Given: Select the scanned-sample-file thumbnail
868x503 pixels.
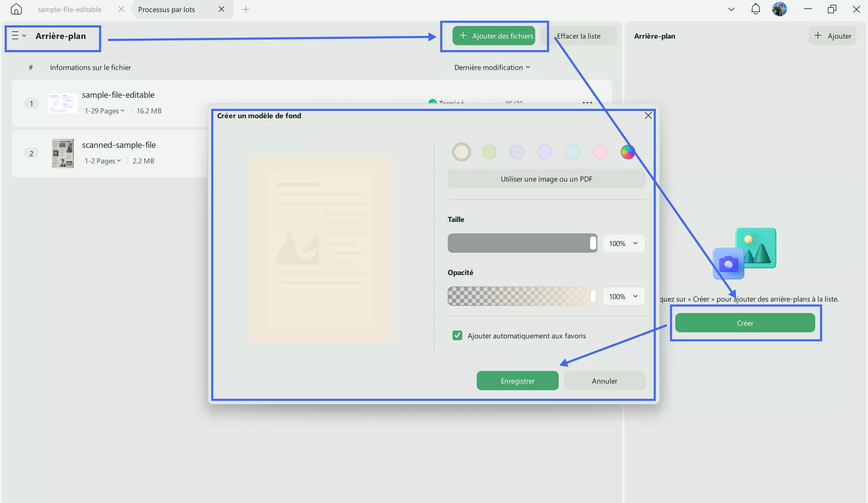Looking at the screenshot, I should (62, 153).
